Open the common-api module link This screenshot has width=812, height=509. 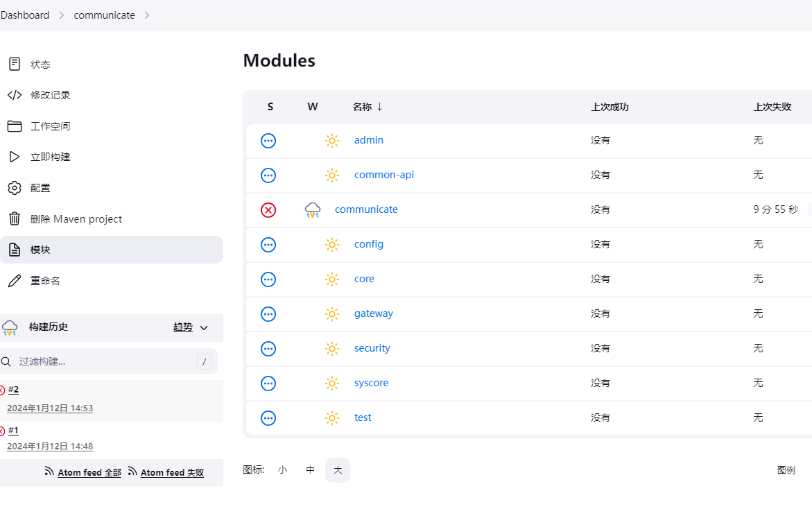tap(383, 175)
